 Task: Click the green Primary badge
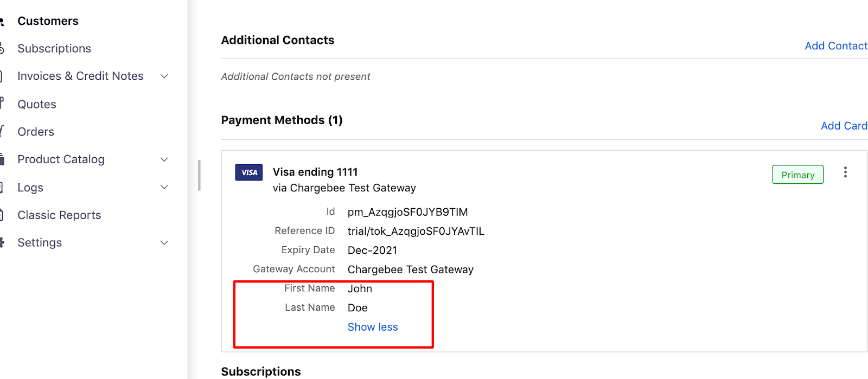(x=797, y=175)
